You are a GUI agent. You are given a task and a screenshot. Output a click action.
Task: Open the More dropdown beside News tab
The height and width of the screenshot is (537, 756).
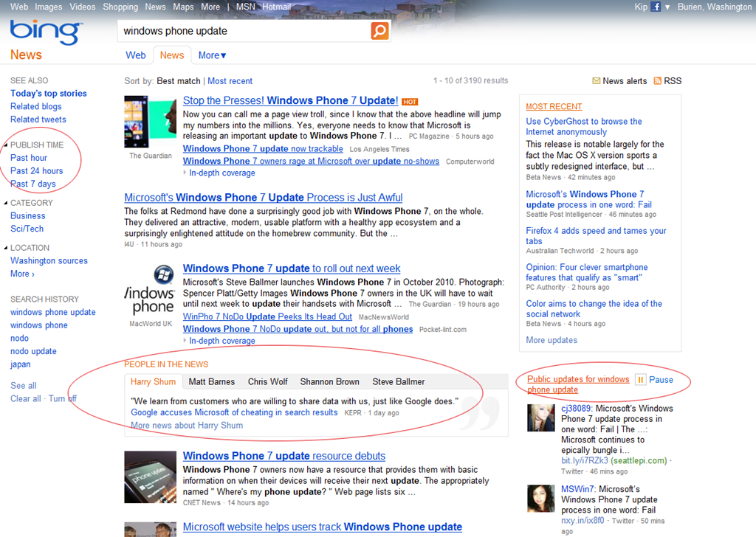212,55
